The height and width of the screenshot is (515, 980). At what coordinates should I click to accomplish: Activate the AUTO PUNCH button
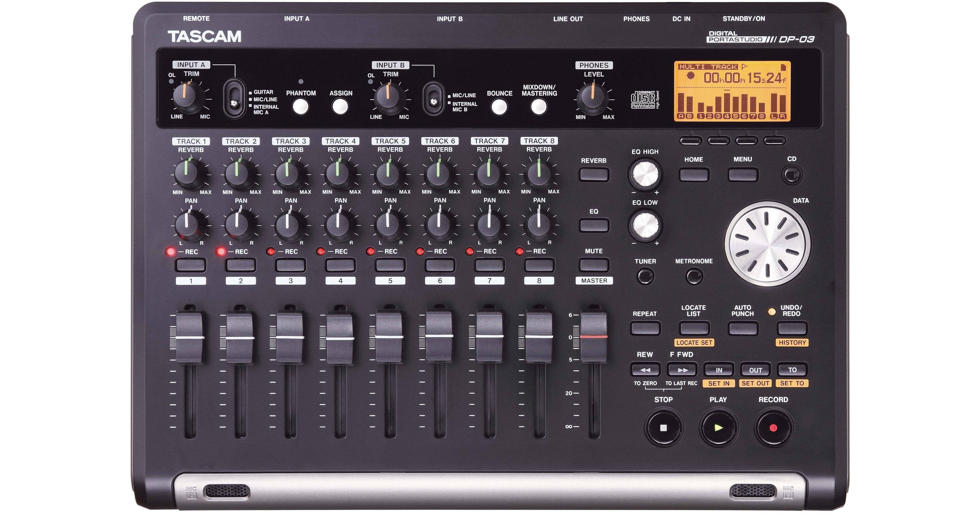(x=743, y=328)
